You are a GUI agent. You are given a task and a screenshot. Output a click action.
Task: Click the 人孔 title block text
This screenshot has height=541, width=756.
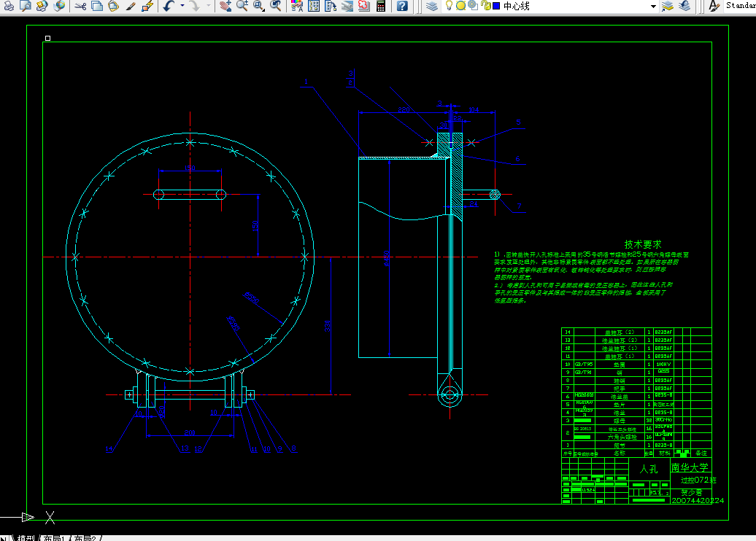(649, 469)
